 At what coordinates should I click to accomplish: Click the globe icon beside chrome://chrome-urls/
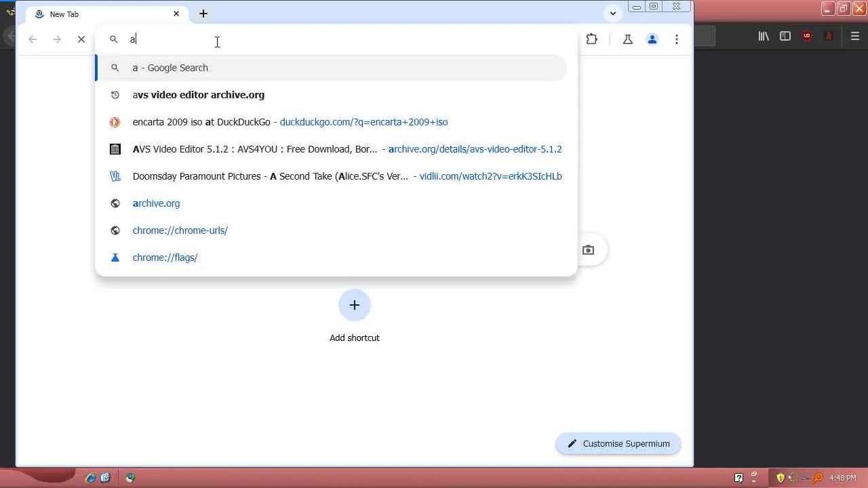(115, 230)
